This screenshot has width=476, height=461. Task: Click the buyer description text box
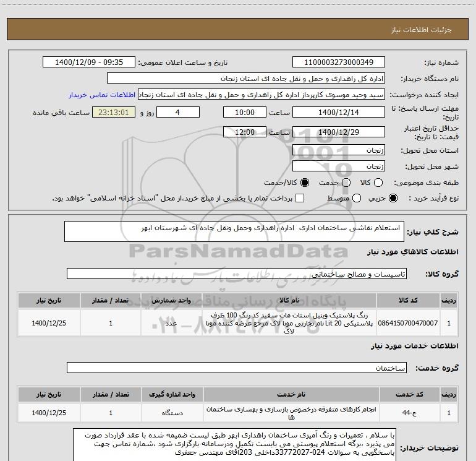click(234, 445)
